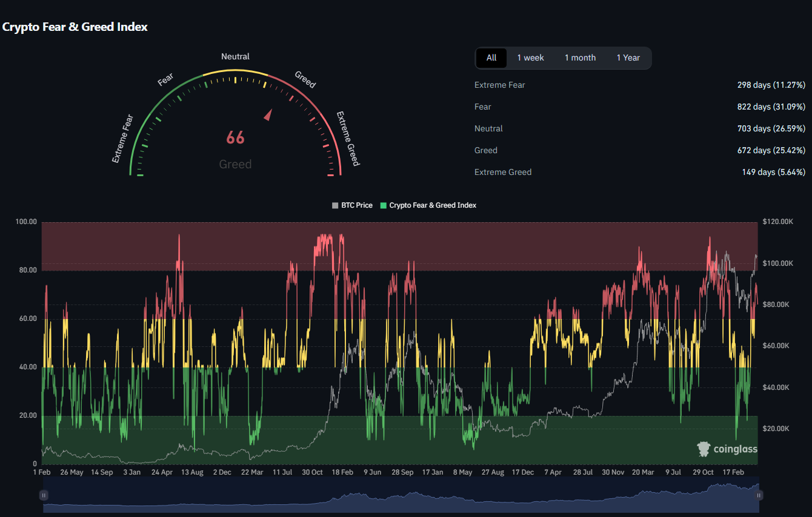This screenshot has width=812, height=517.
Task: Click the gray BTC Price legend square
Action: [335, 206]
